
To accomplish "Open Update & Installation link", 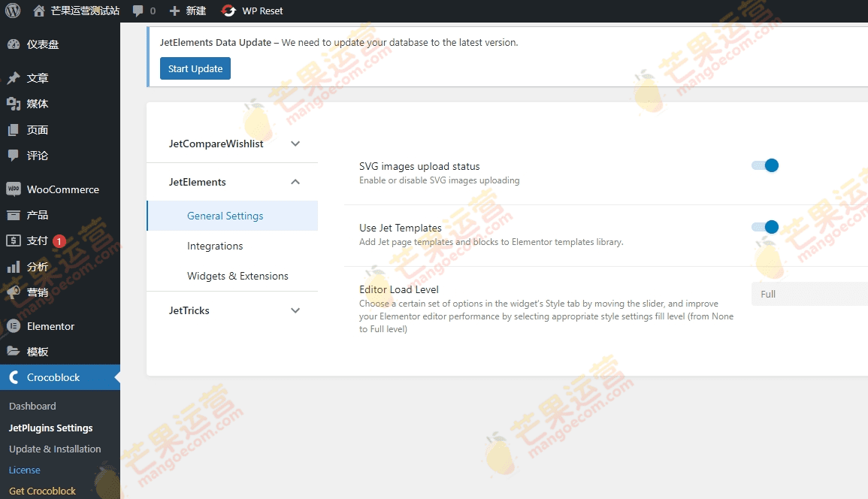I will click(x=55, y=449).
